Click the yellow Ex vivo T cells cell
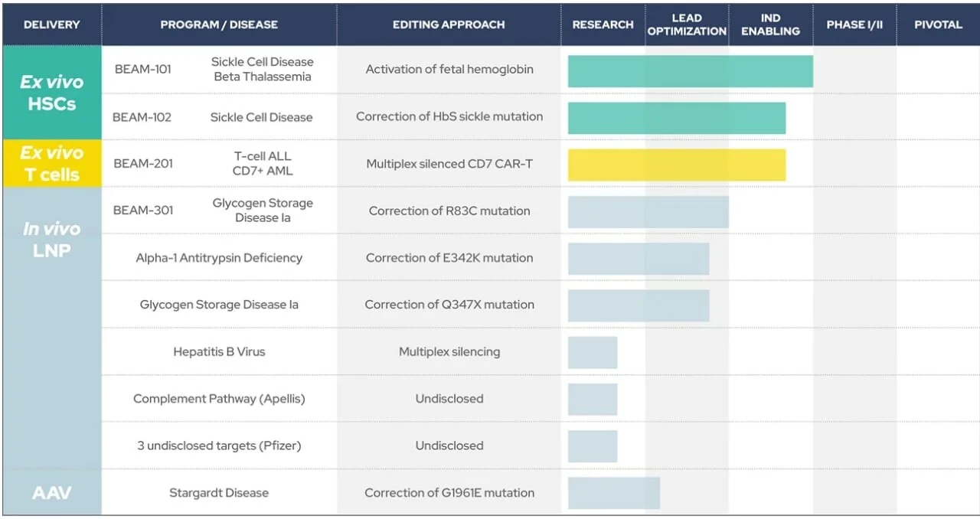The height and width of the screenshot is (519, 980). point(51,163)
